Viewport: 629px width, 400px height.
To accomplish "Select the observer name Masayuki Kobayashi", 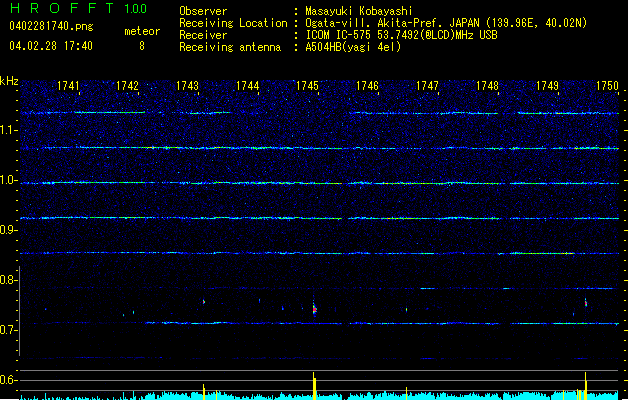I will tap(359, 11).
